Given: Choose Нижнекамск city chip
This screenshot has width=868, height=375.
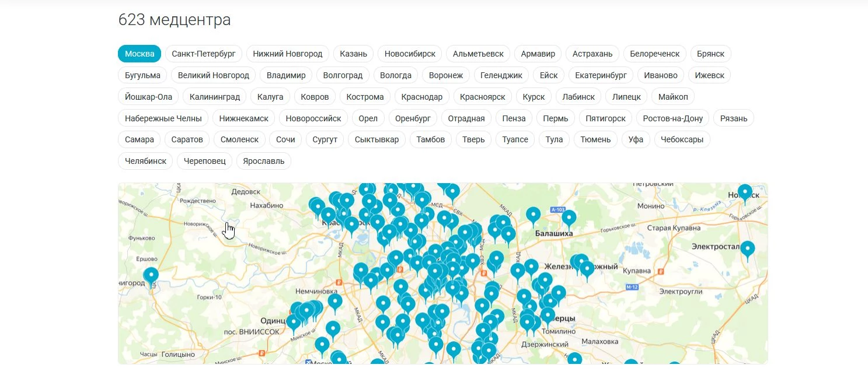Looking at the screenshot, I should [x=244, y=118].
